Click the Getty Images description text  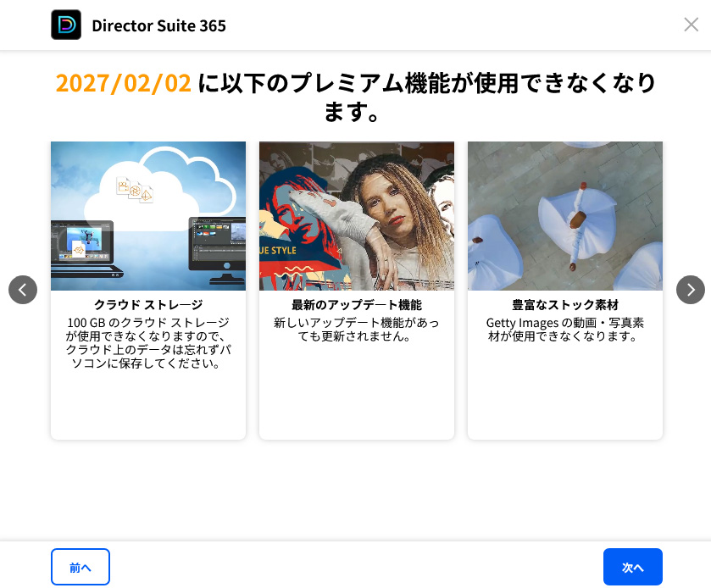tap(564, 330)
